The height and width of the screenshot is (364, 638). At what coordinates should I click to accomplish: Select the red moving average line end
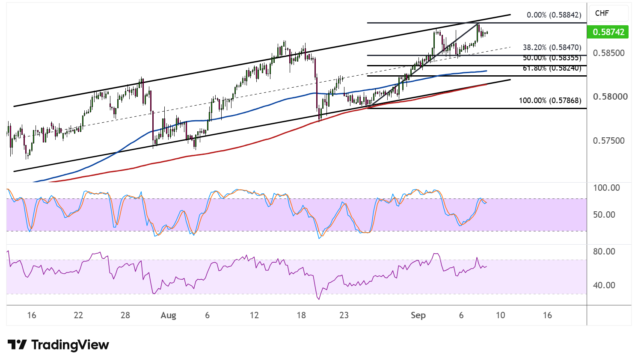click(486, 85)
